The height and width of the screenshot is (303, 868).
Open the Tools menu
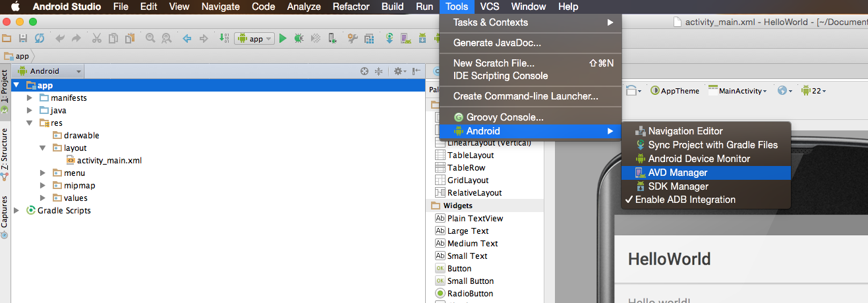pyautogui.click(x=457, y=7)
